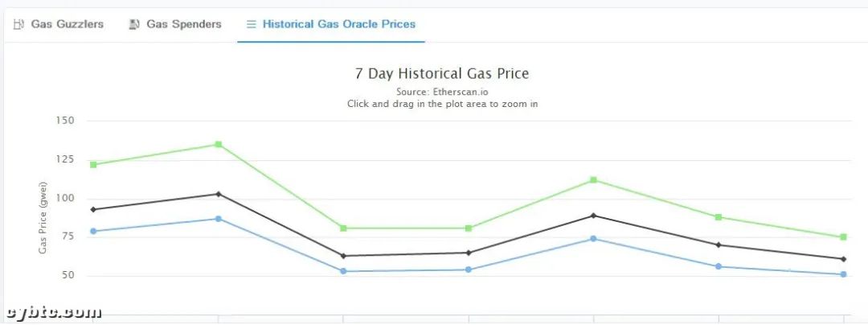Click the green square marker near 112
The image size is (868, 325).
[x=593, y=180]
